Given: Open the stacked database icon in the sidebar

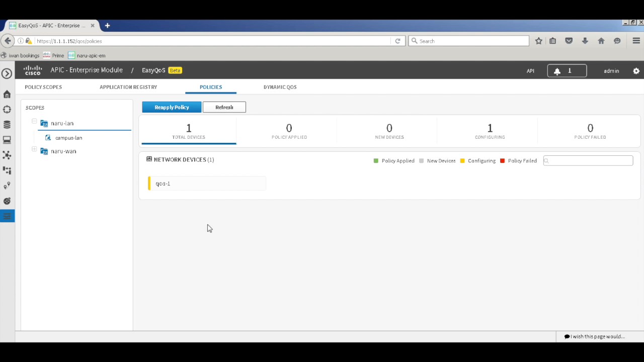Looking at the screenshot, I should 7,125.
